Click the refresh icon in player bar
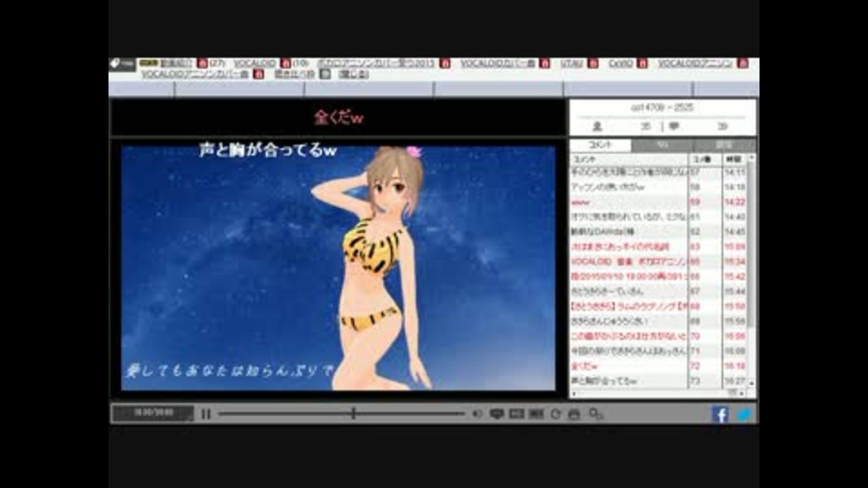This screenshot has height=488, width=868. coord(555,414)
